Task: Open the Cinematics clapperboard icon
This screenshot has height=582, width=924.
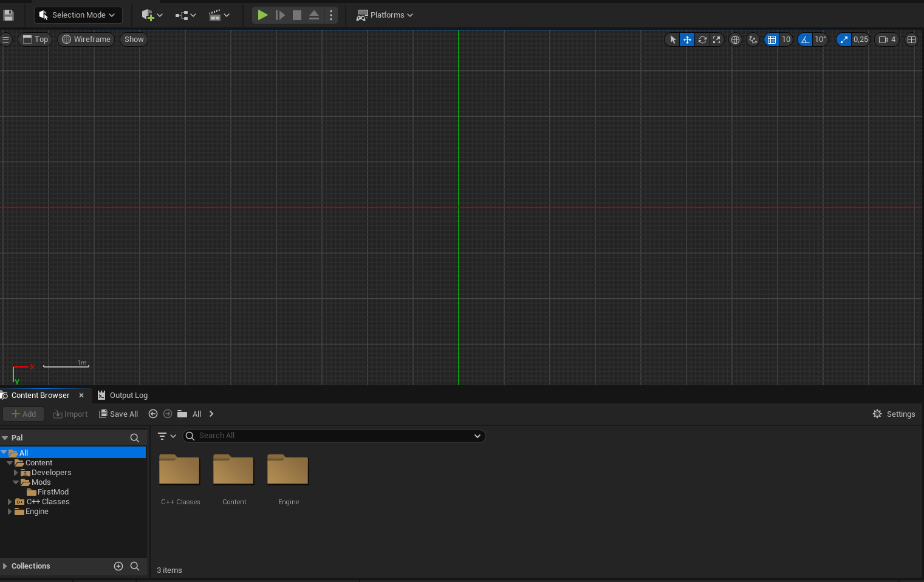Action: coord(216,15)
